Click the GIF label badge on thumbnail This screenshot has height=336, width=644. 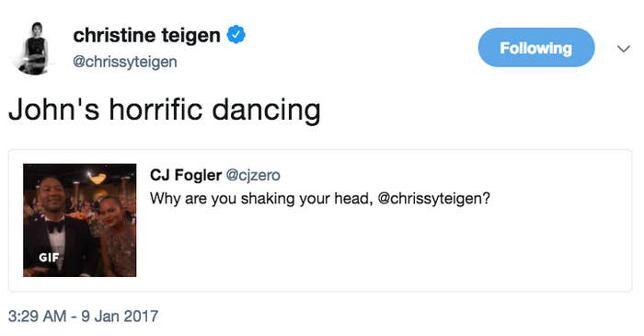pos(49,257)
